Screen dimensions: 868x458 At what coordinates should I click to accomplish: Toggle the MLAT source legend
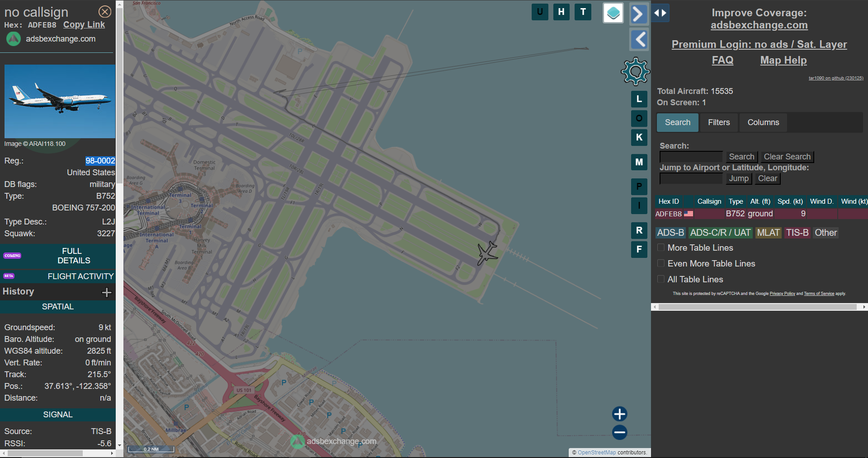[x=768, y=233]
